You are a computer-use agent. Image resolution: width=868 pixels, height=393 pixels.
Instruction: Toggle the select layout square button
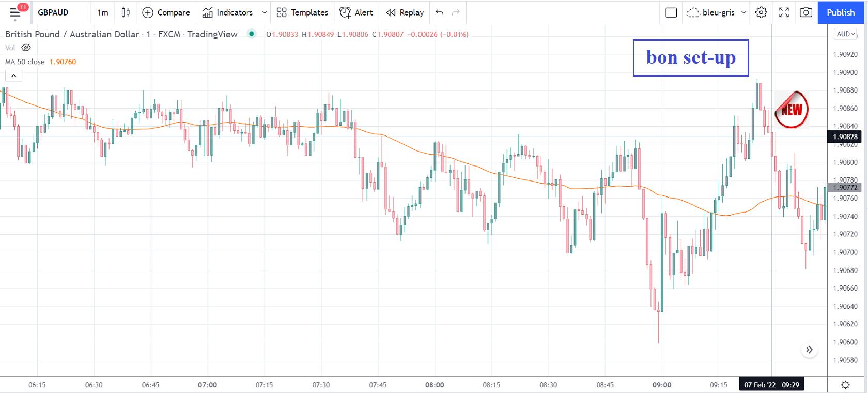point(671,12)
